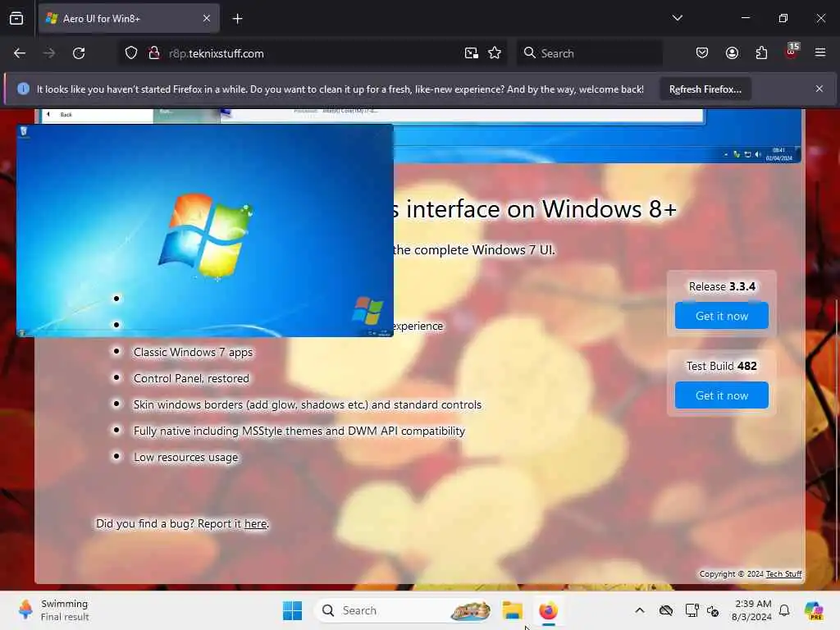The image size is (840, 630).
Task: Click the Firefox taskbar icon
Action: coord(549,610)
